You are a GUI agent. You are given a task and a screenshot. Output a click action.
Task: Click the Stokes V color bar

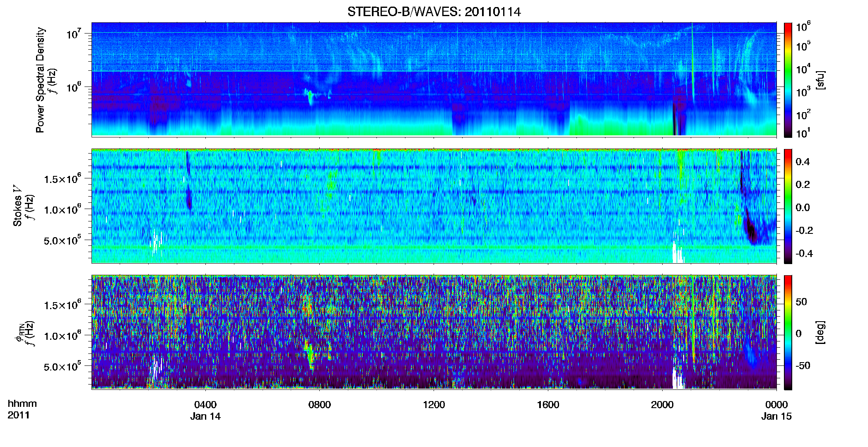[788, 206]
